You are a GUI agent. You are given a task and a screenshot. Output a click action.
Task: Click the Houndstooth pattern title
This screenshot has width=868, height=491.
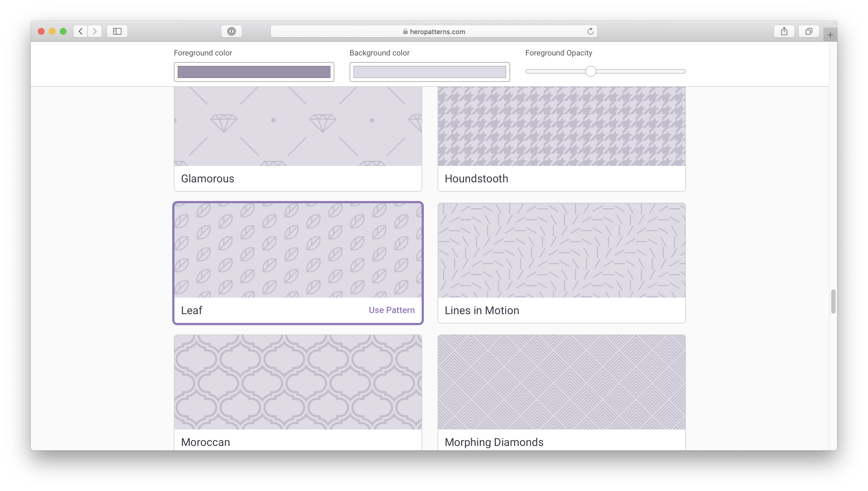pyautogui.click(x=476, y=178)
